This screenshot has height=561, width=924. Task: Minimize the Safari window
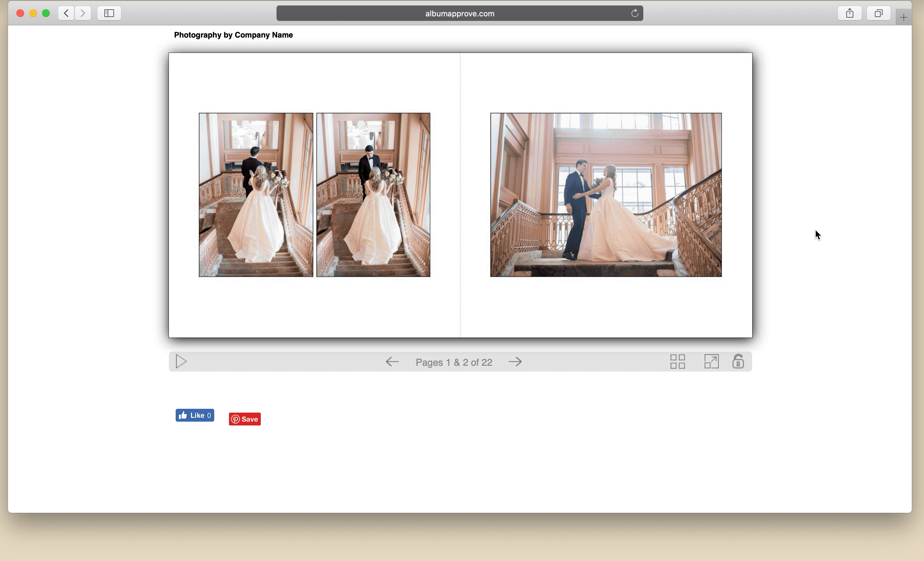(x=33, y=13)
